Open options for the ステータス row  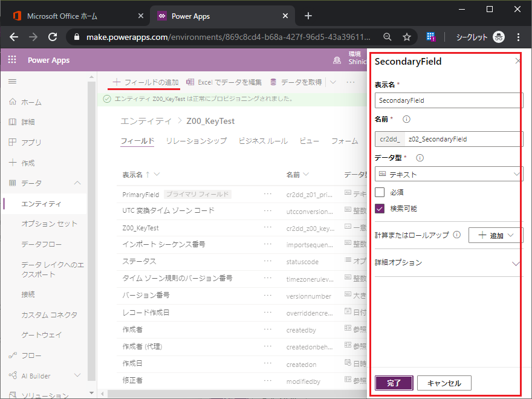pyautogui.click(x=268, y=261)
